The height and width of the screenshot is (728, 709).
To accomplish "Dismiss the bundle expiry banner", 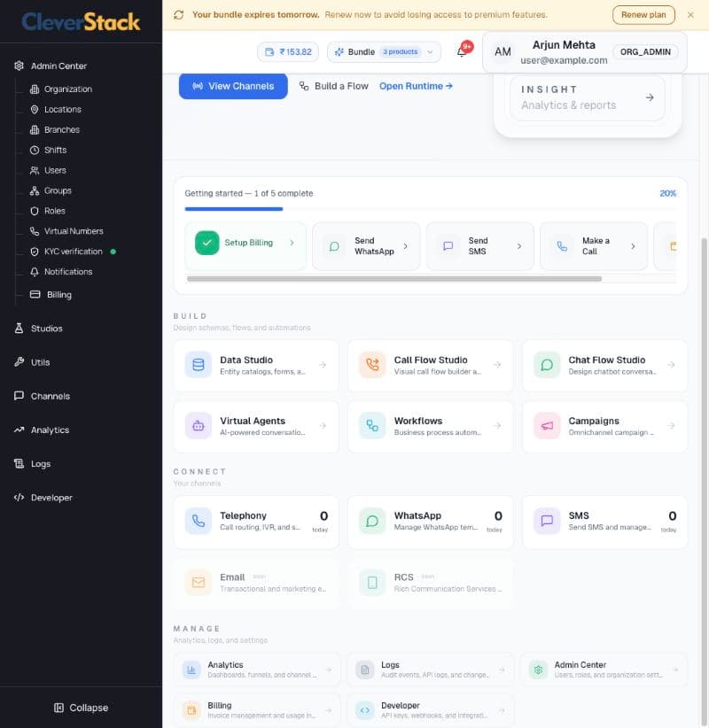I will 691,15.
